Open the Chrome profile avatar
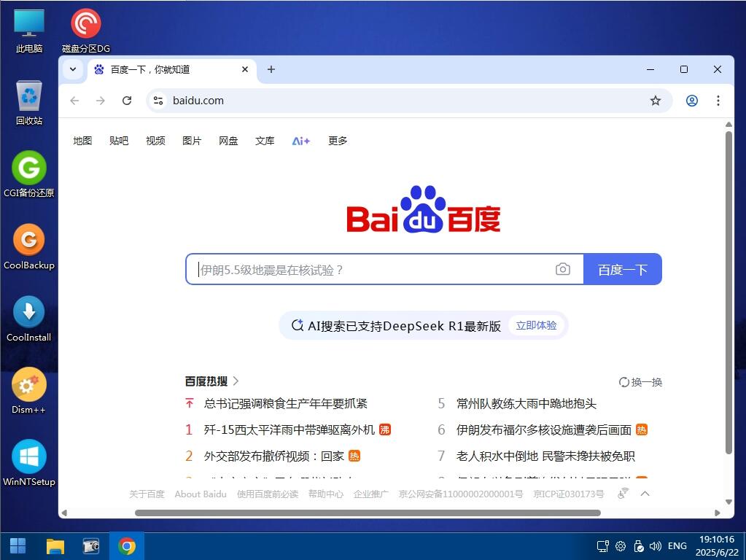This screenshot has width=746, height=560. (691, 101)
